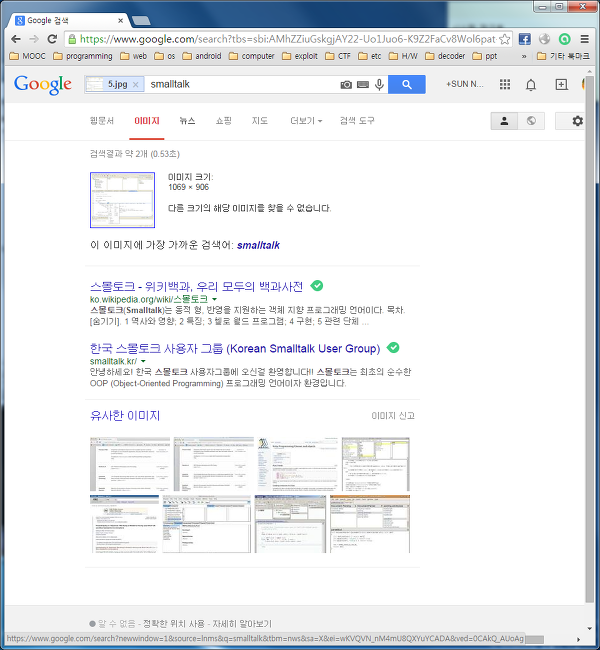Open the android bookmark folder
This screenshot has width=600, height=650.
pyautogui.click(x=202, y=56)
